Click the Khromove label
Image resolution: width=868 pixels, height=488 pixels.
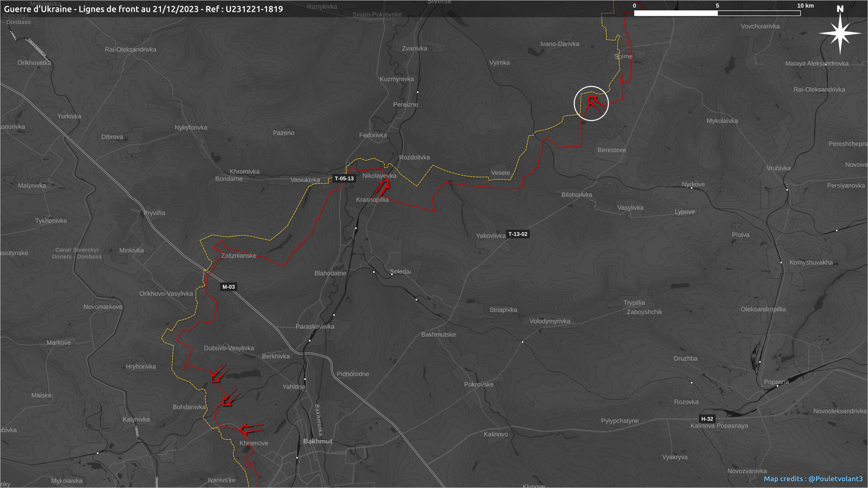[254, 443]
